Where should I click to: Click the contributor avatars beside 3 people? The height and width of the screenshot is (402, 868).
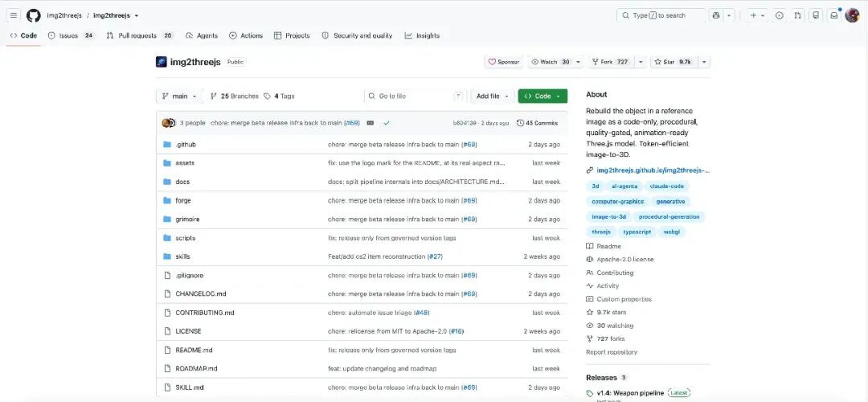[x=169, y=123]
